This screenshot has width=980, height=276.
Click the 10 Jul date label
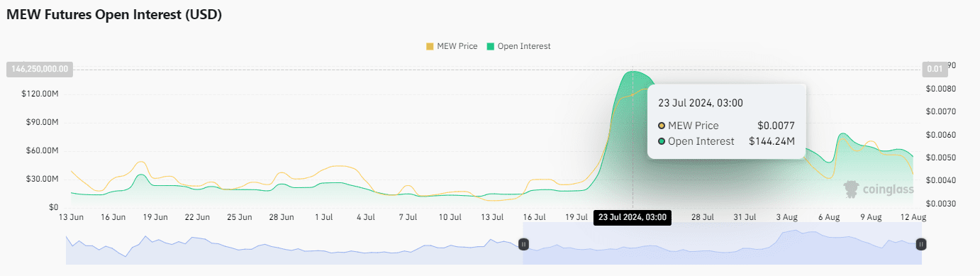pyautogui.click(x=450, y=217)
